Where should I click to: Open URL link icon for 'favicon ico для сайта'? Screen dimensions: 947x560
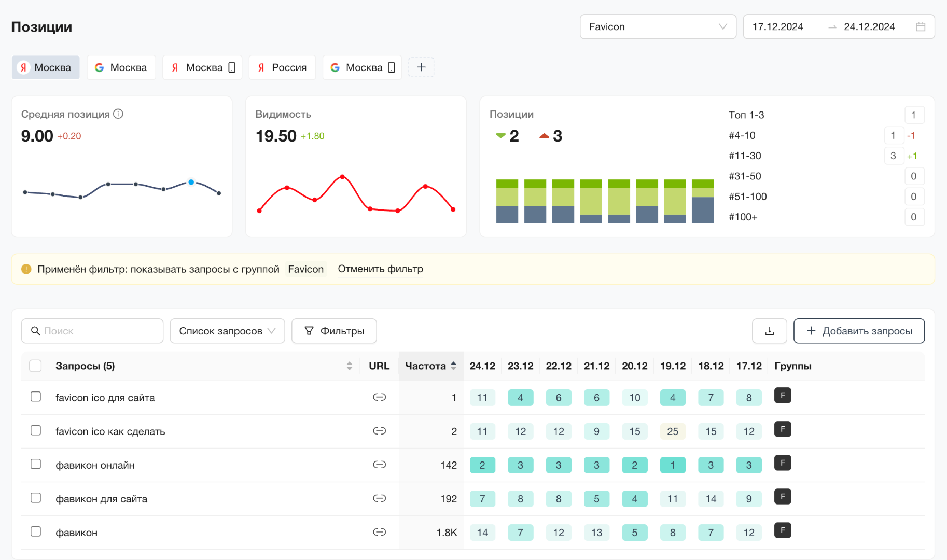click(x=379, y=397)
